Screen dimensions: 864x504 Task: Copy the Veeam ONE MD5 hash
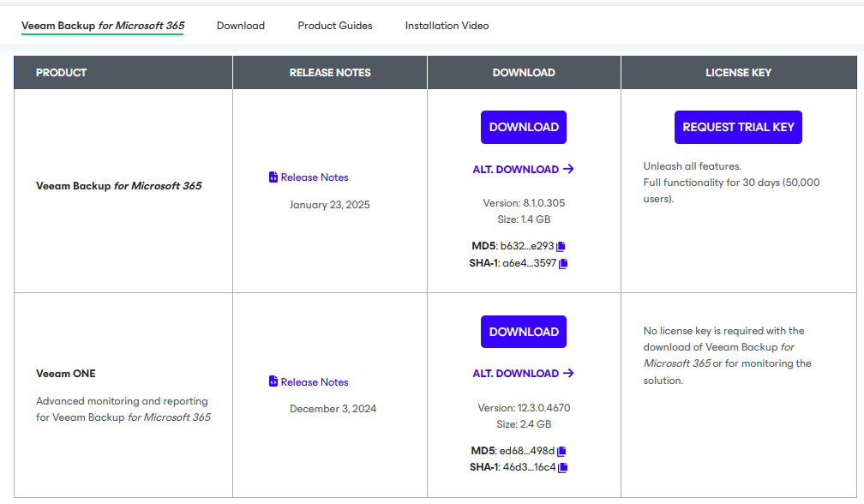(561, 451)
